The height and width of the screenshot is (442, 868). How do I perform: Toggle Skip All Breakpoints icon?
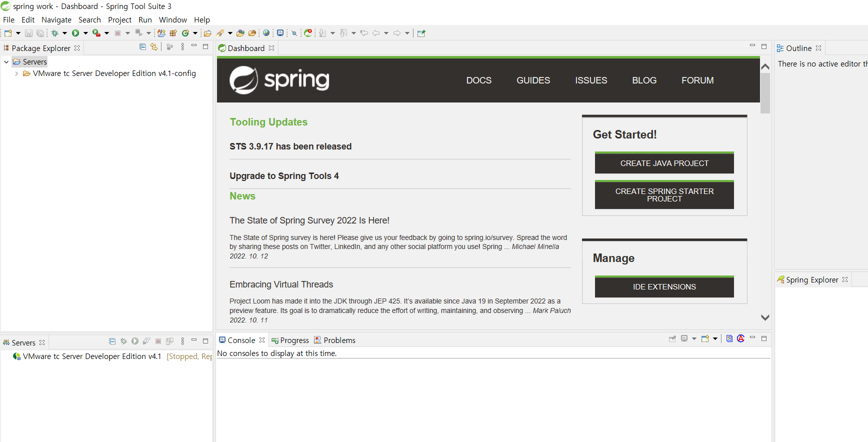[x=294, y=33]
